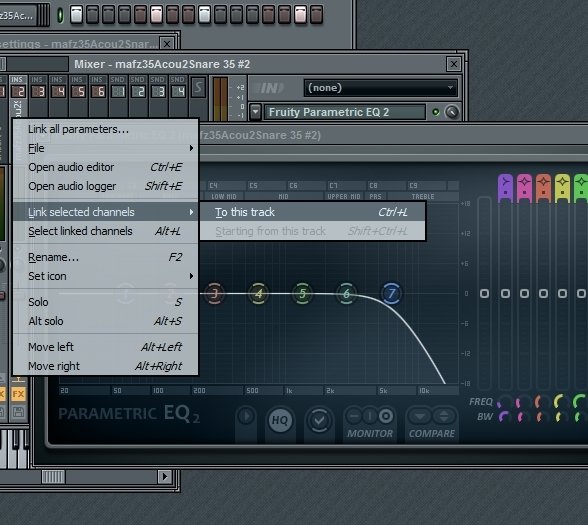Screen dimensions: 588x525
Task: Click the orange FREQ knob
Action: pyautogui.click(x=542, y=402)
